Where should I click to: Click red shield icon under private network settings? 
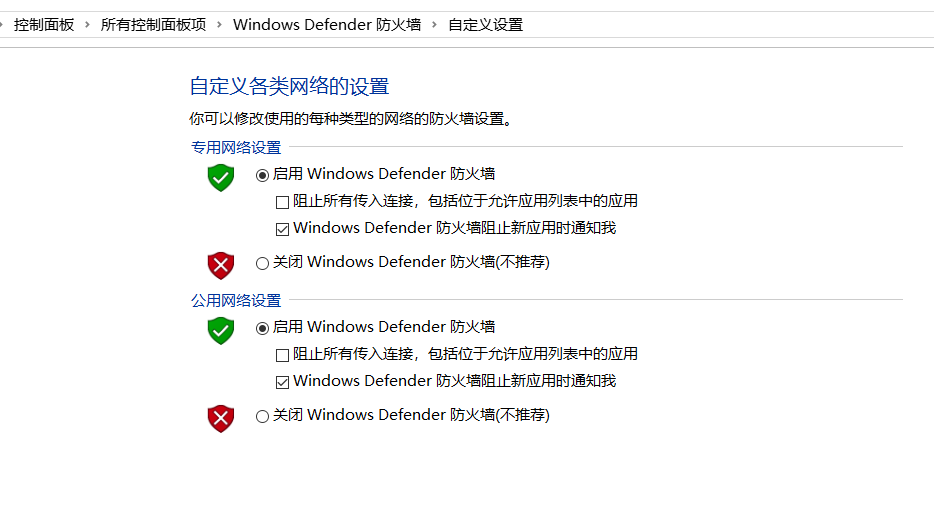click(220, 265)
